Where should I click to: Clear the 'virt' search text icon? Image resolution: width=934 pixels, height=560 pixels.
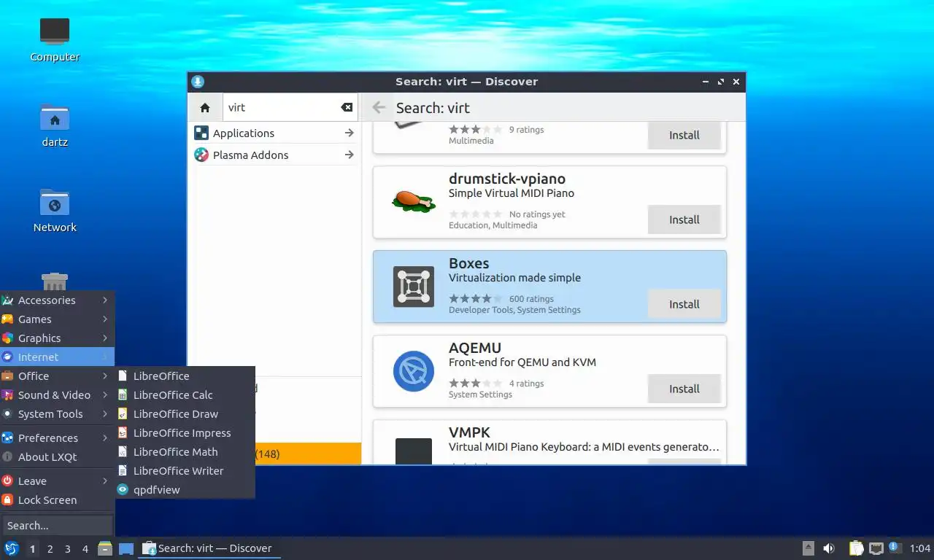pyautogui.click(x=347, y=107)
